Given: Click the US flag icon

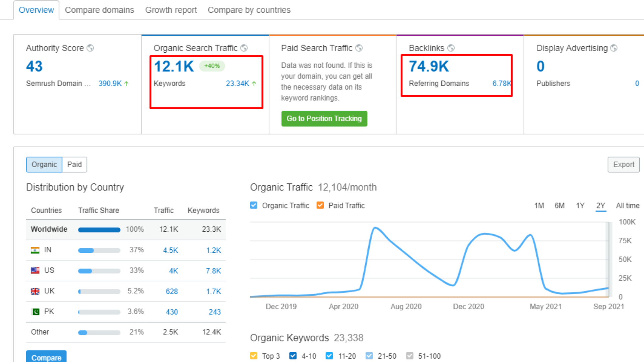Looking at the screenshot, I should tap(35, 271).
